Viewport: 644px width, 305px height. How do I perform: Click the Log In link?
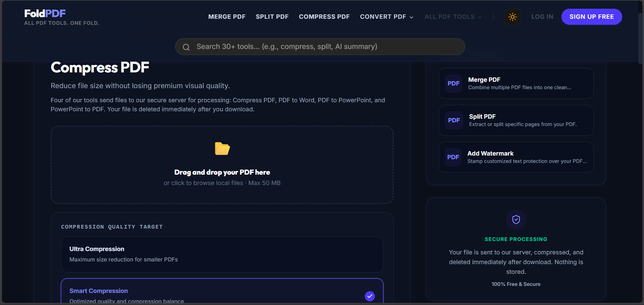542,17
